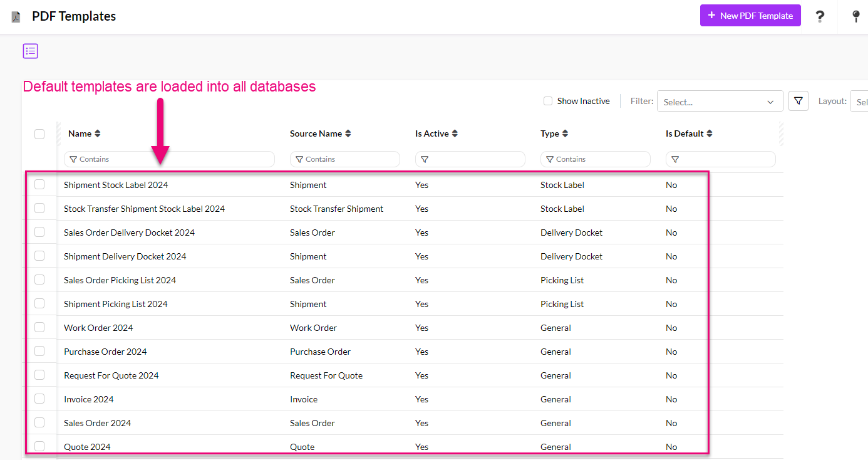Sort by Source Name column arrows
The height and width of the screenshot is (460, 868).
coord(348,133)
